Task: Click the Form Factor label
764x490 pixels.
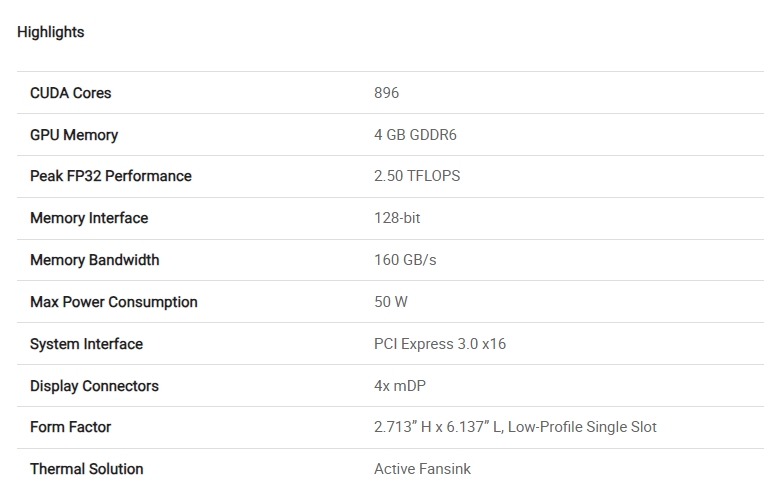Action: click(x=71, y=427)
